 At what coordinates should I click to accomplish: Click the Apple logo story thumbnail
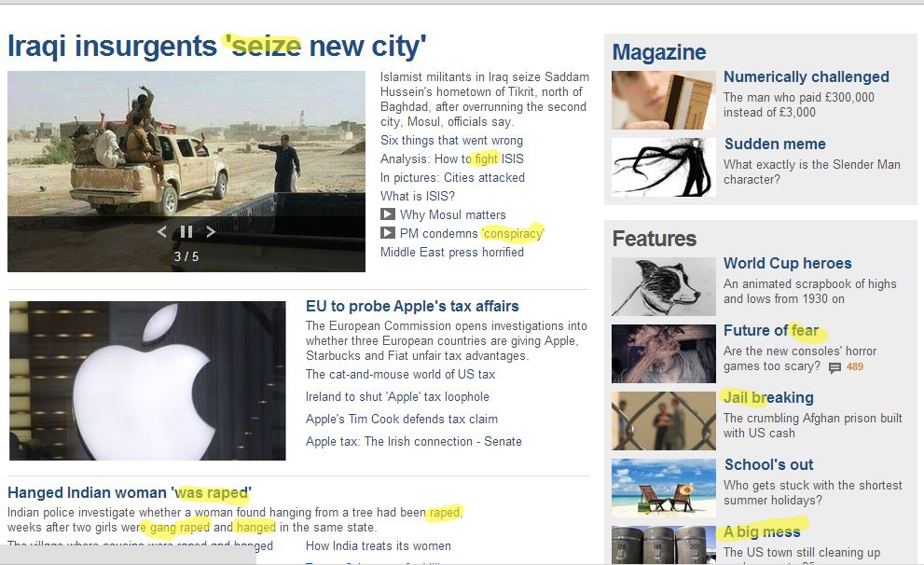tap(147, 380)
